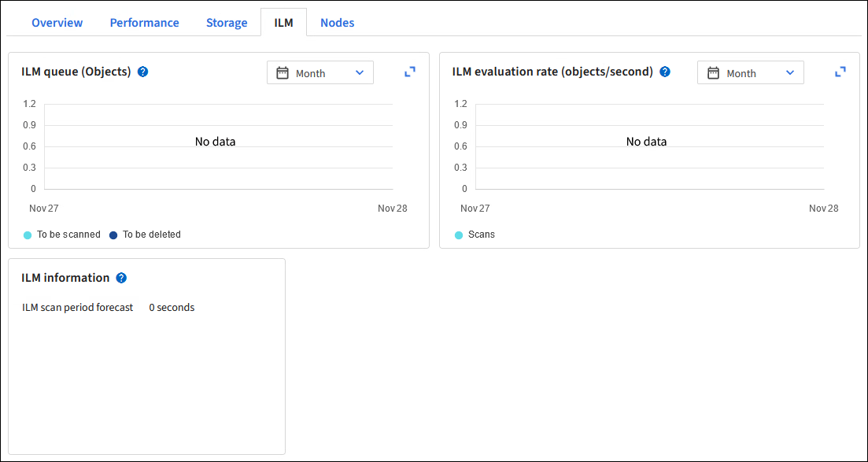Select the Nodes tab
The width and height of the screenshot is (868, 462).
click(x=337, y=23)
